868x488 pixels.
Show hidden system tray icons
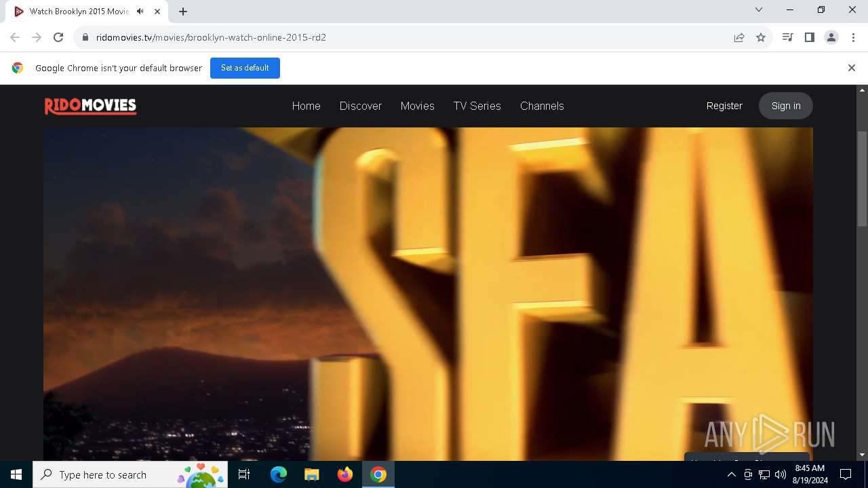click(x=731, y=474)
